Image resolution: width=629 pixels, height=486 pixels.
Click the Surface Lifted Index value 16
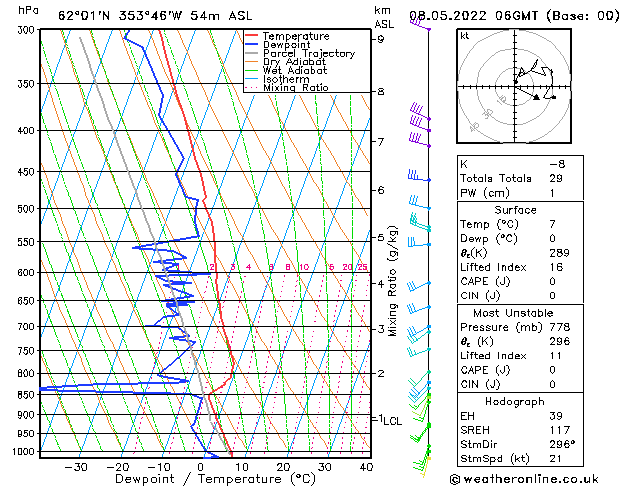[x=556, y=267]
